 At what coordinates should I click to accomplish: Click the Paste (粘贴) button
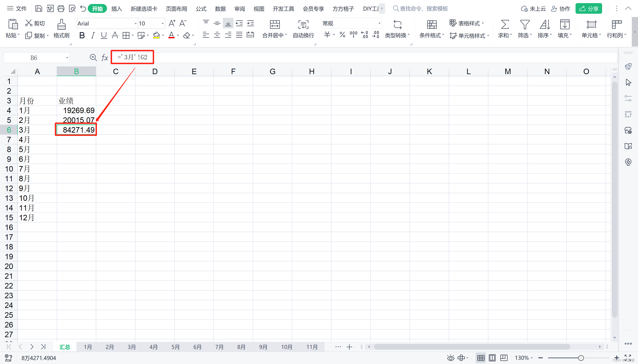[13, 29]
